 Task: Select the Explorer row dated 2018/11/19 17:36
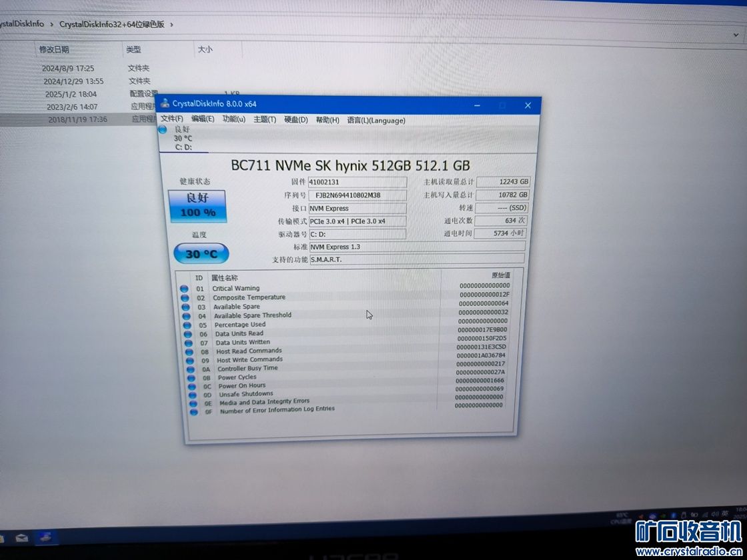[79, 119]
